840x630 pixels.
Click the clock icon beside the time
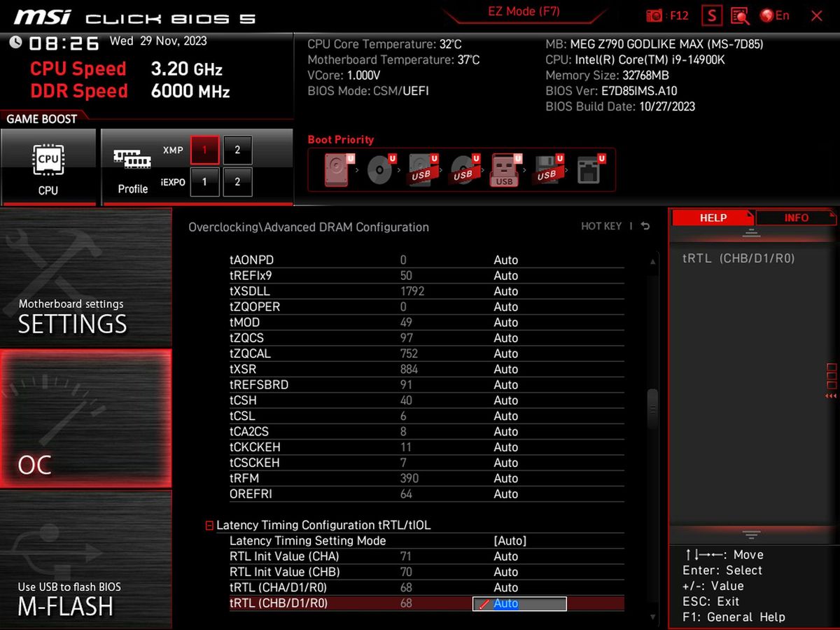tap(15, 43)
